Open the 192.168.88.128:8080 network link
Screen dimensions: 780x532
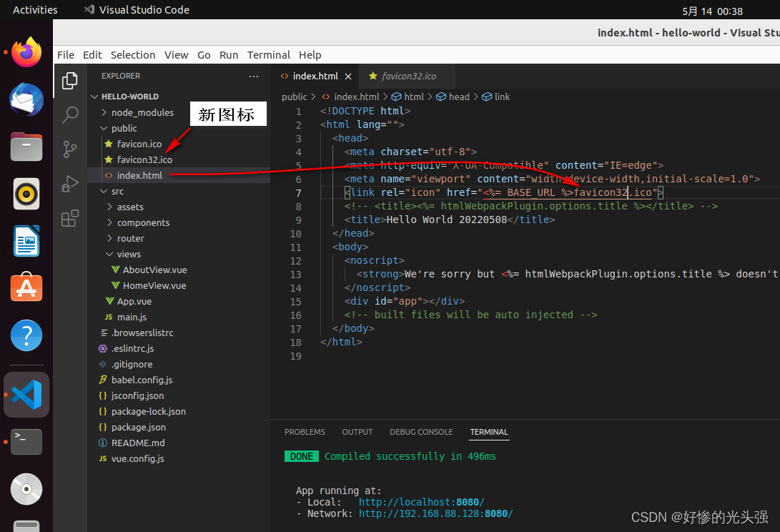click(436, 513)
